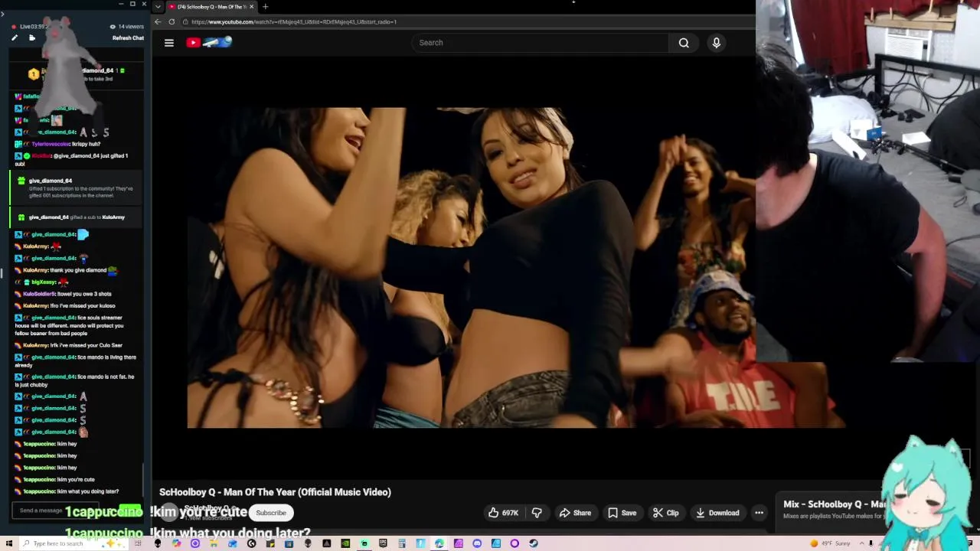Reload the YouTube page
Image resolution: width=980 pixels, height=551 pixels.
171,21
